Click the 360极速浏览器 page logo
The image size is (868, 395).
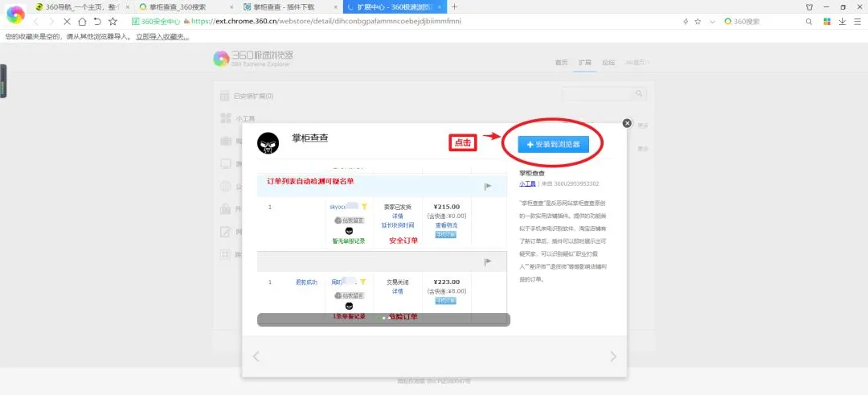pos(253,58)
